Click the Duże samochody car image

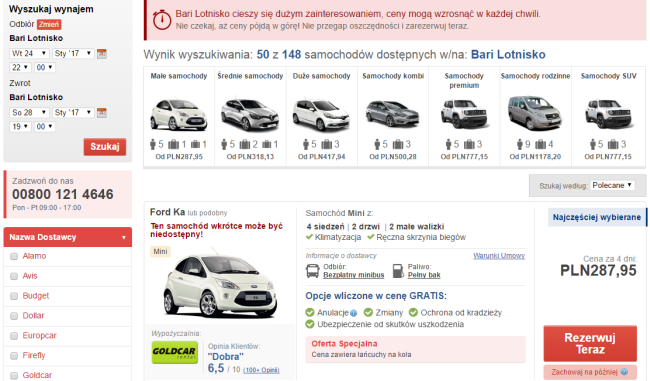pyautogui.click(x=321, y=115)
